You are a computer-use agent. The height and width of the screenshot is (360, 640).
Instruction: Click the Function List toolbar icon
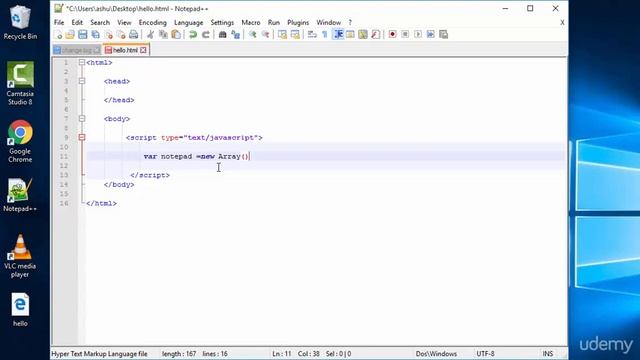coord(376,35)
